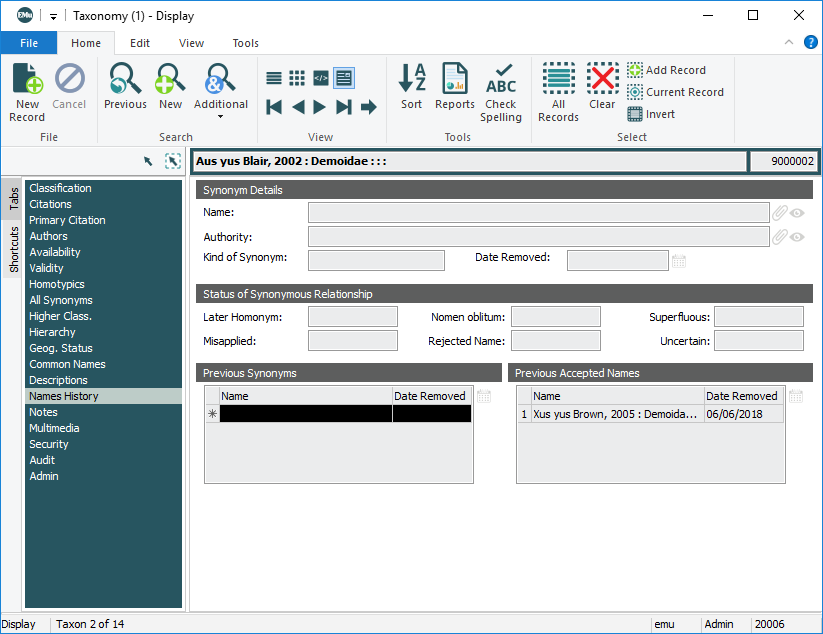
Task: Switch to the Edit ribbon tab
Action: [x=140, y=43]
